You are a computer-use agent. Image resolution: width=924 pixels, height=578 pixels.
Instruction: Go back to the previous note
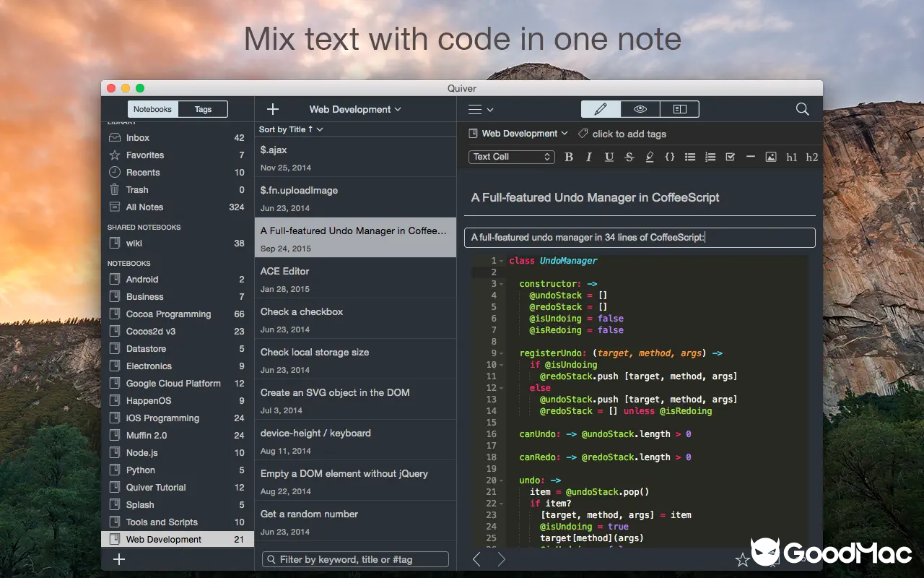[x=476, y=558]
